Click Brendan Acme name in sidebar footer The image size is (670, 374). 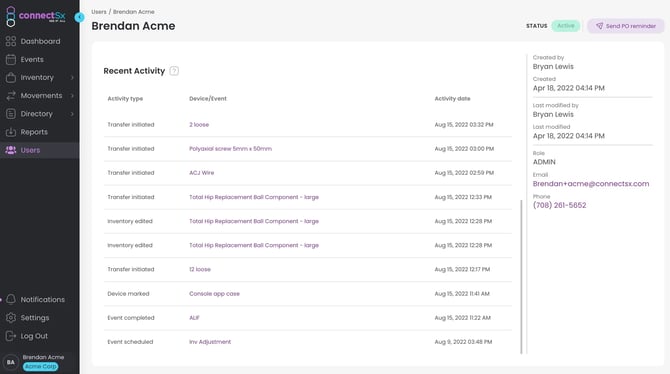coord(43,357)
